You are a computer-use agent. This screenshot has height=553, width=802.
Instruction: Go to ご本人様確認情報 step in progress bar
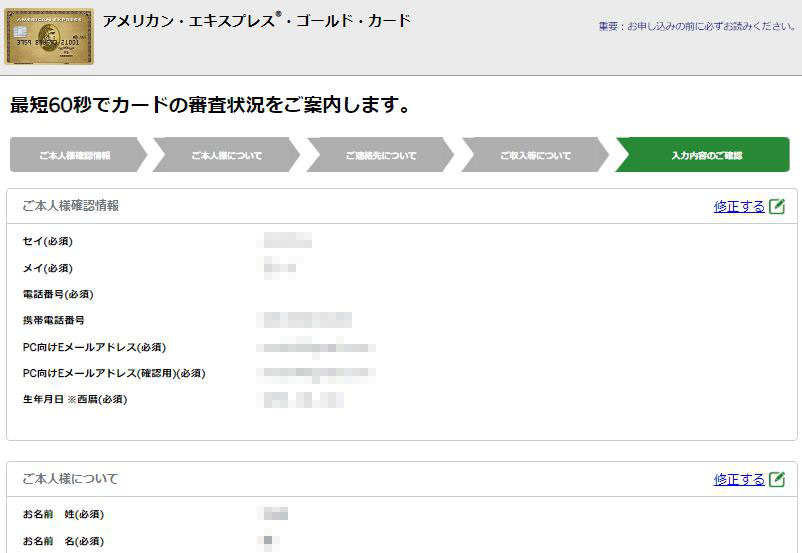pyautogui.click(x=75, y=155)
